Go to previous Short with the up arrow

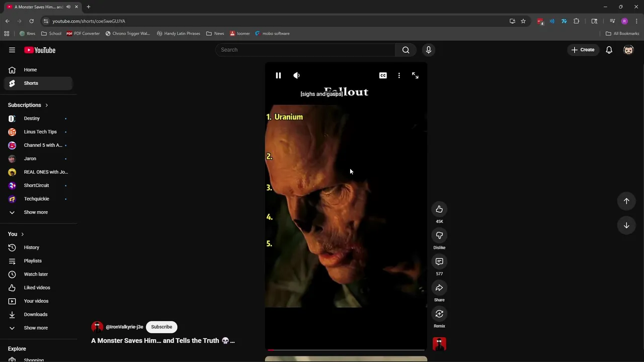tap(626, 201)
